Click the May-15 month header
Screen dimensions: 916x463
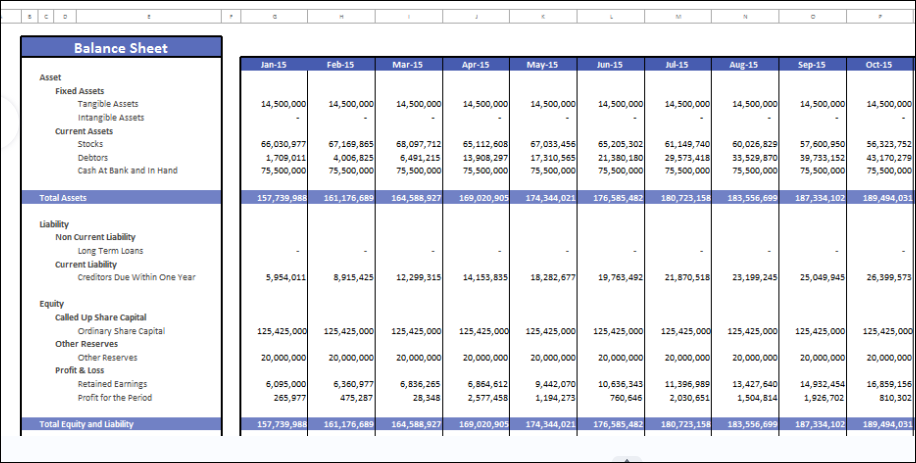(x=542, y=65)
